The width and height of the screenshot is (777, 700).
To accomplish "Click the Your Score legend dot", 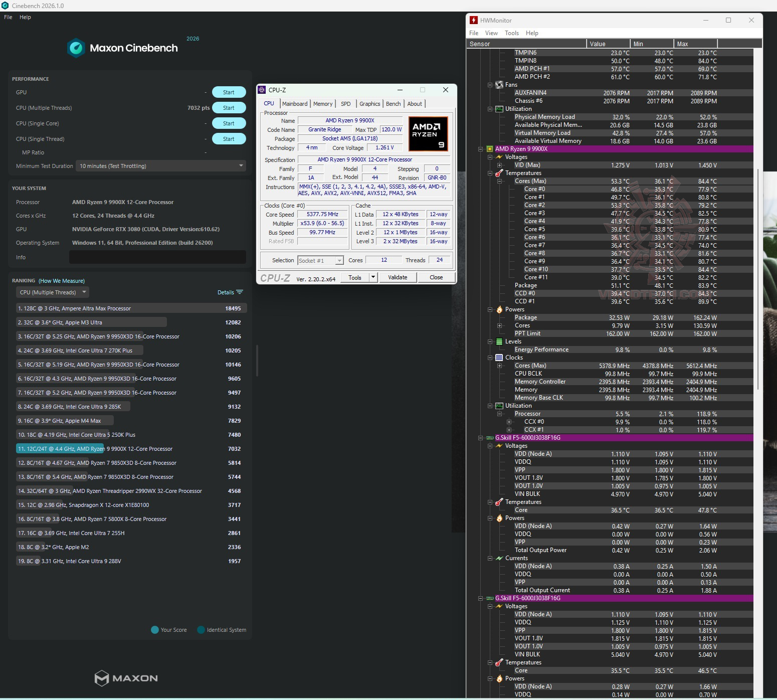I will coord(155,630).
